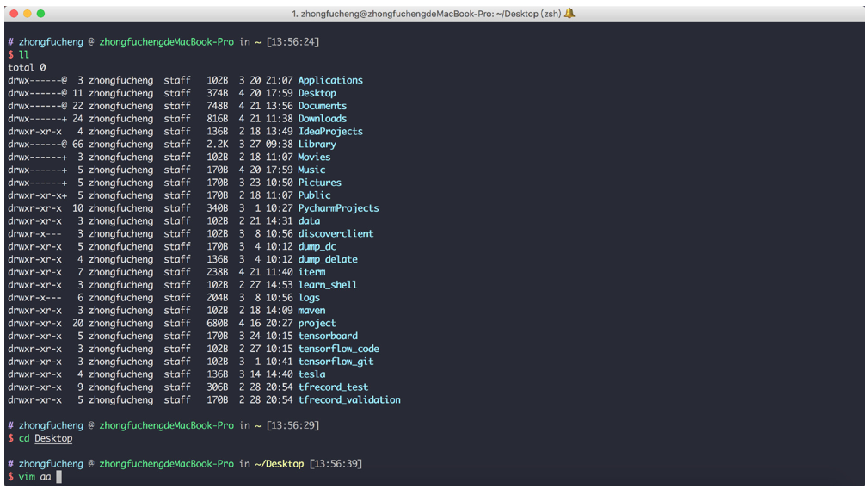Click the 09:38 time on Library row
868x495 pixels.
pos(280,144)
